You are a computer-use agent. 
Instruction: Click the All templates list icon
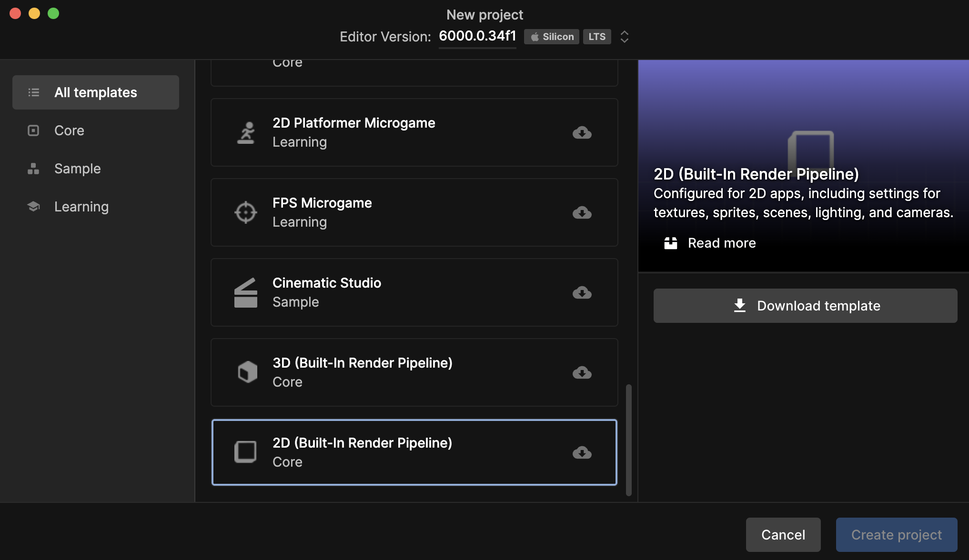pos(33,92)
